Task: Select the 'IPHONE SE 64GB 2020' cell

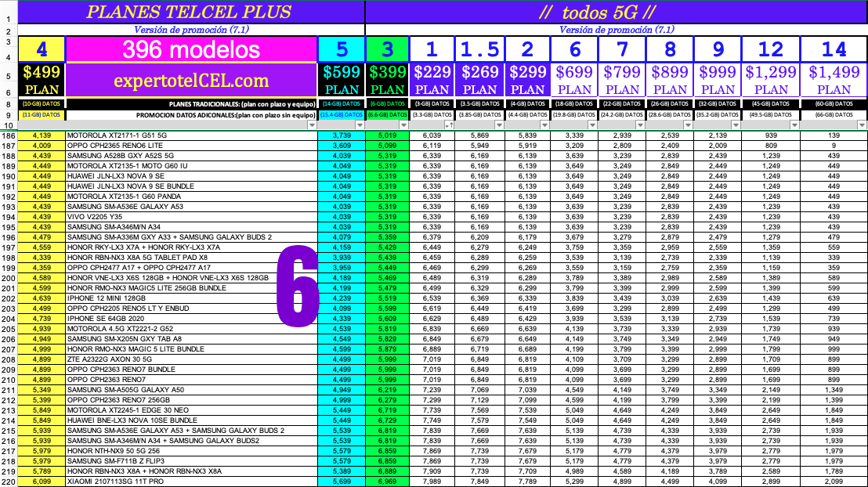Action: tap(191, 319)
